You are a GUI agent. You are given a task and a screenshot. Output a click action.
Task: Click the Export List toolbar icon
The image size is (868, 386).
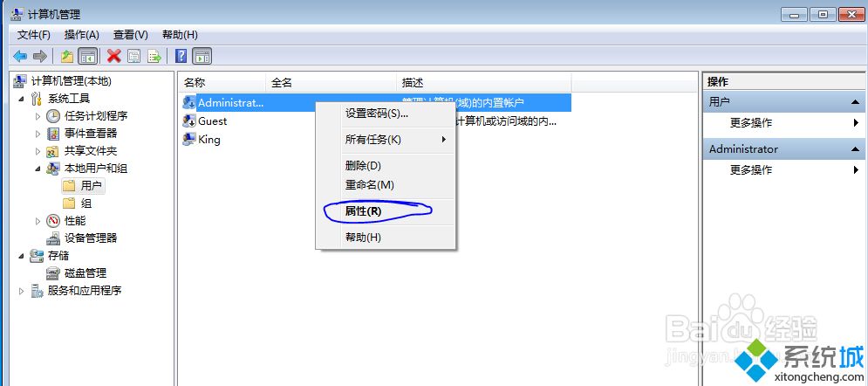tap(154, 56)
